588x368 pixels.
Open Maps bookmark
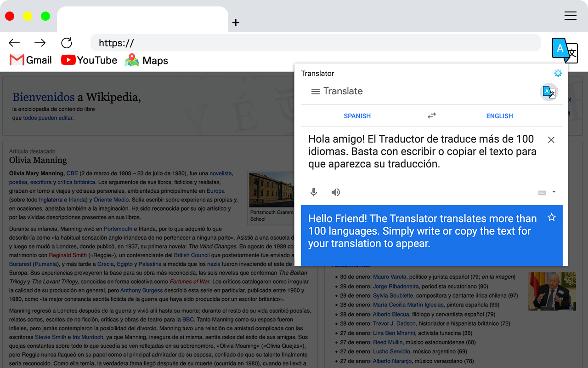[147, 60]
